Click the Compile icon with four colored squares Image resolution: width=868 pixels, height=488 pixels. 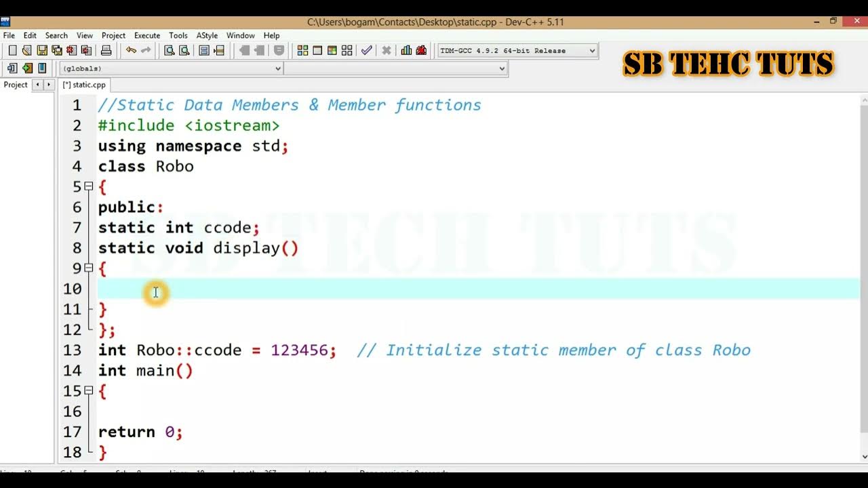[302, 50]
